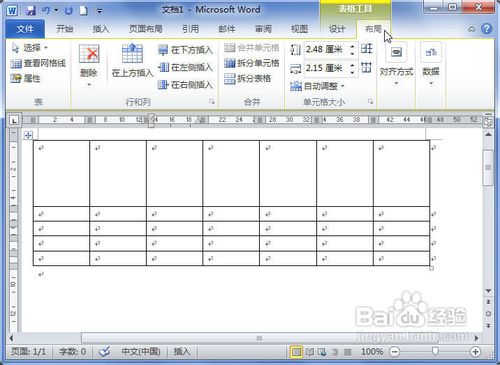The width and height of the screenshot is (500, 365).
Task: Minimize the ribbon with the caret icon
Action: [472, 29]
